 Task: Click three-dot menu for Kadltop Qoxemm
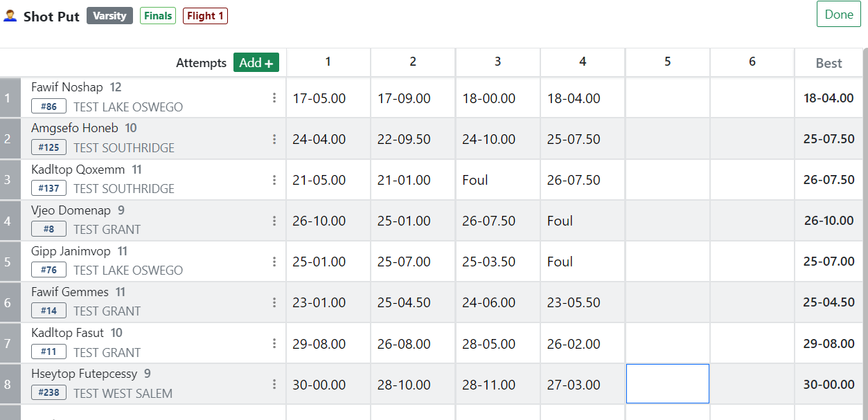click(274, 180)
